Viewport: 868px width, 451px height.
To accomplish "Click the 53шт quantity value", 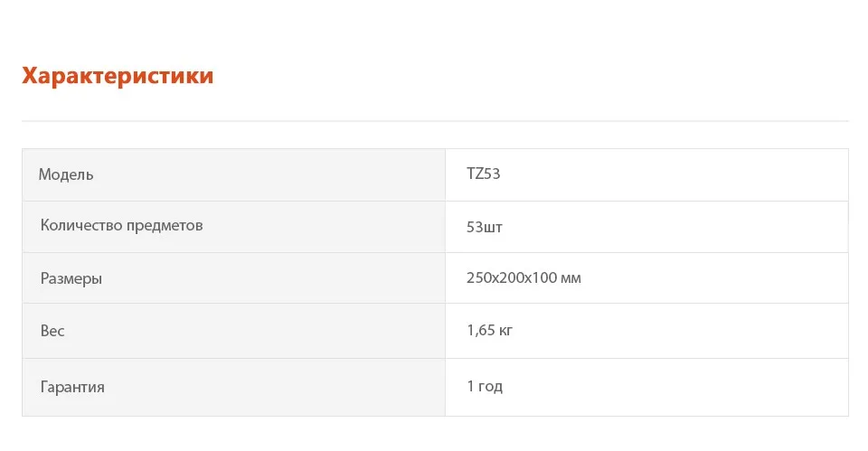I will pyautogui.click(x=485, y=226).
